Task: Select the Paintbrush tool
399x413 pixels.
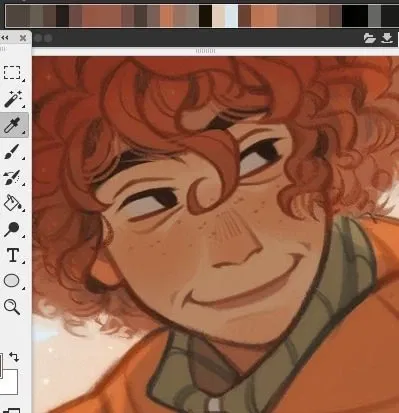Action: coord(12,151)
